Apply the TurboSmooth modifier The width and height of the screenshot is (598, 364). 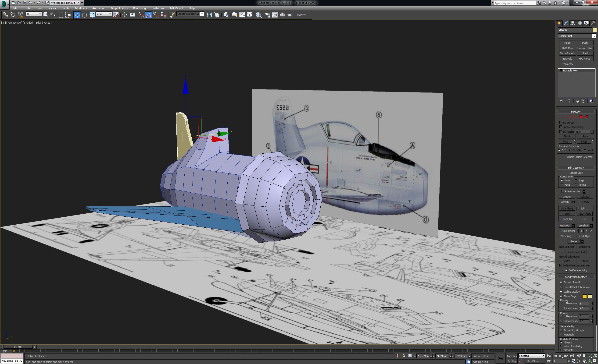pos(567,53)
